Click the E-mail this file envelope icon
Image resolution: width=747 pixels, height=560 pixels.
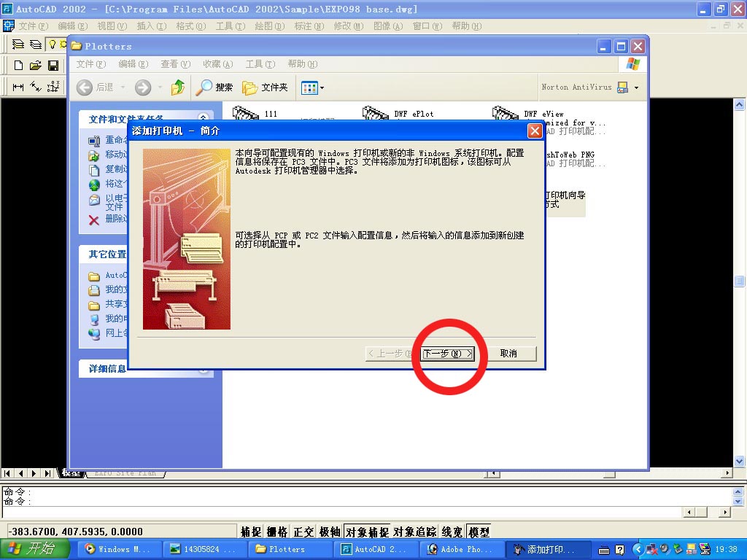pyautogui.click(x=94, y=200)
